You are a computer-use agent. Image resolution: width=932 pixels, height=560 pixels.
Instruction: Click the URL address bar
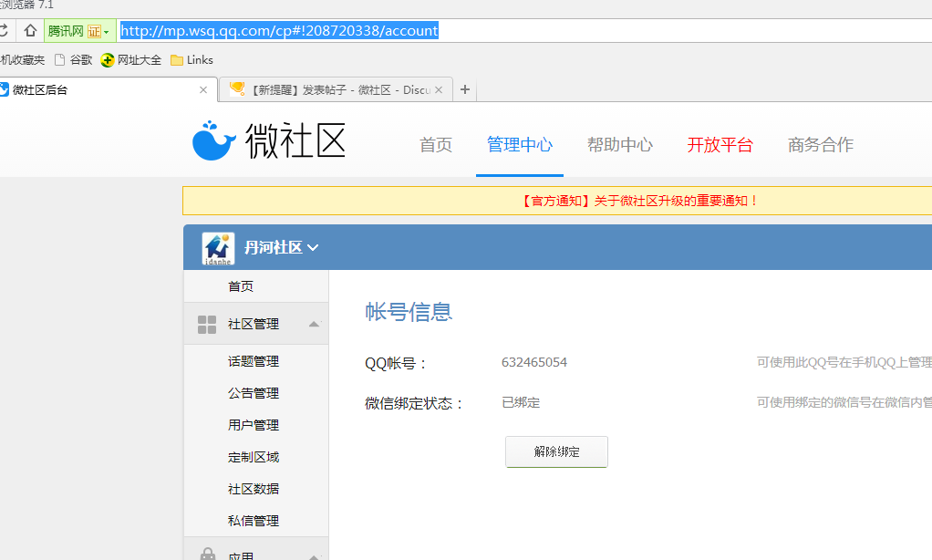[523, 31]
